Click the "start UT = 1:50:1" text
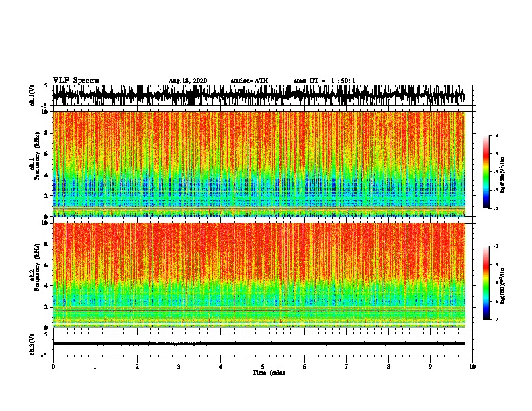The image size is (532, 411). [x=324, y=81]
